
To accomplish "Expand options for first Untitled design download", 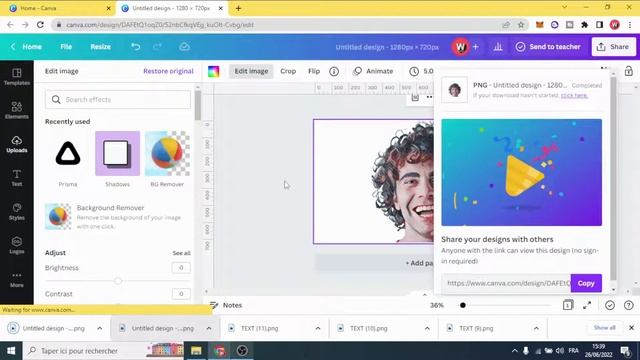I will click(100, 328).
